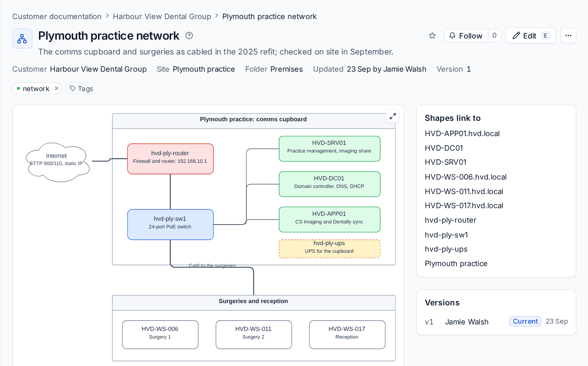Click the Surgeries and reception group header
Viewport: 588px width, 366px height.
coord(254,303)
